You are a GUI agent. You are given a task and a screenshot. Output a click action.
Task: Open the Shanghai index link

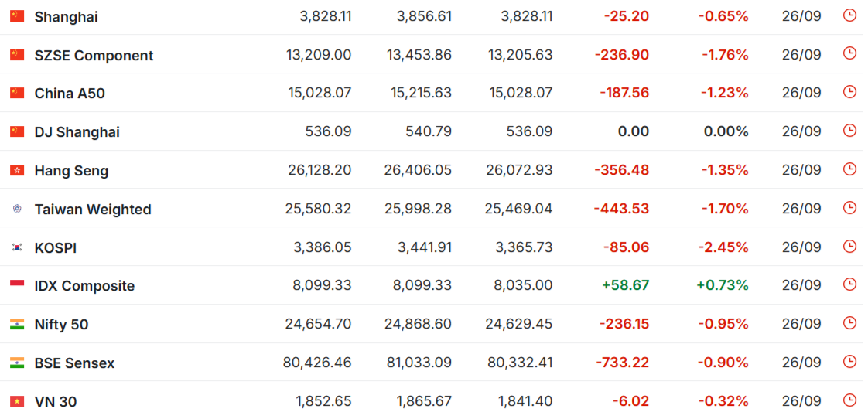coord(66,17)
